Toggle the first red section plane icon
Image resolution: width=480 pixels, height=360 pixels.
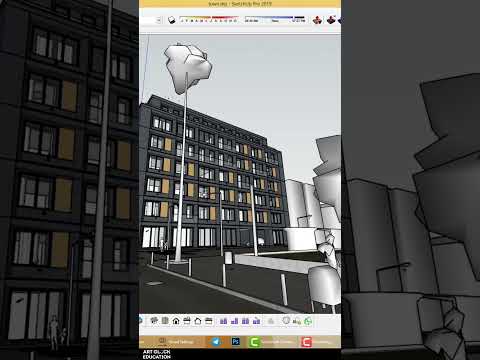[317, 20]
